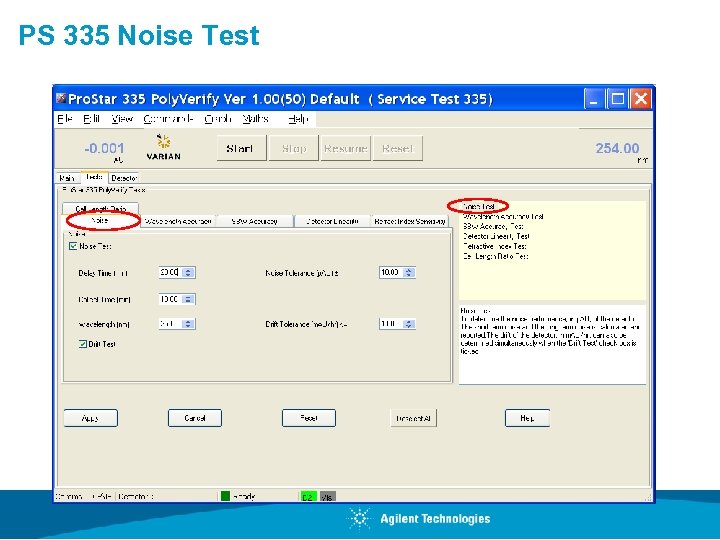Click the 254.00 nm wavelength reading
Image resolution: width=720 pixels, height=540 pixels.
pyautogui.click(x=617, y=149)
